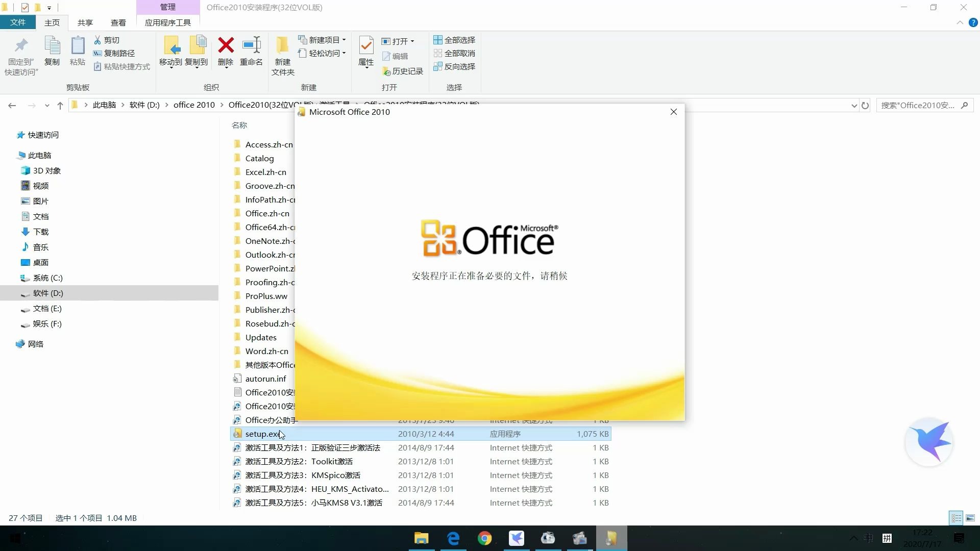Switch to large icons view in status bar
This screenshot has height=551, width=980.
(x=970, y=518)
